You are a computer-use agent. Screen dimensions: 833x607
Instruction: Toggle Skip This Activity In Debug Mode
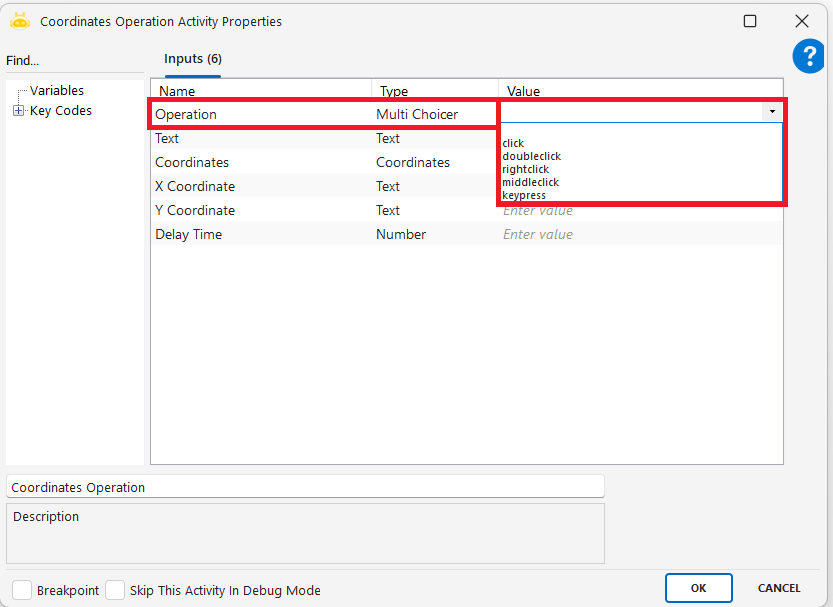click(115, 590)
